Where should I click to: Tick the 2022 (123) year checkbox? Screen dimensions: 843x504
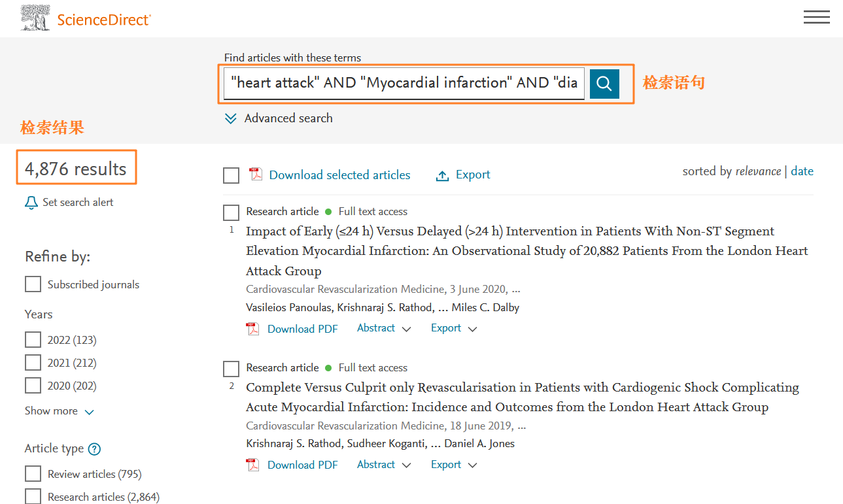[33, 340]
